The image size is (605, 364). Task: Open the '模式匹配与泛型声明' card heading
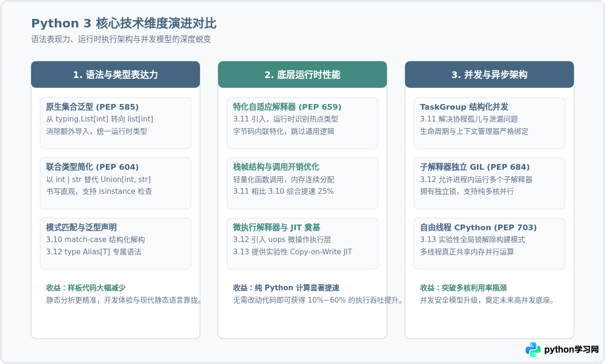tap(81, 227)
